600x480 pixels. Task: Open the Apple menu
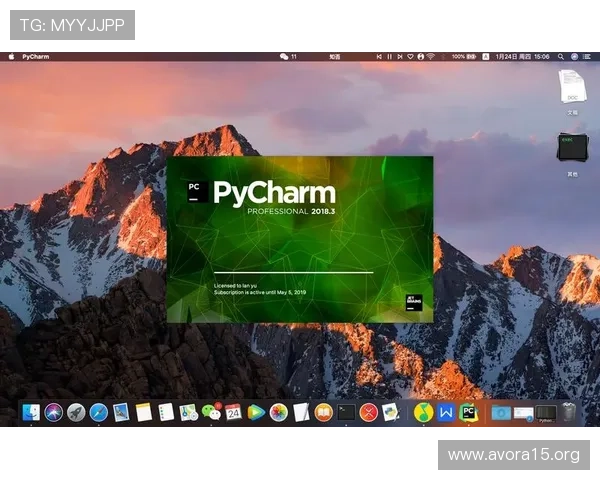12,57
